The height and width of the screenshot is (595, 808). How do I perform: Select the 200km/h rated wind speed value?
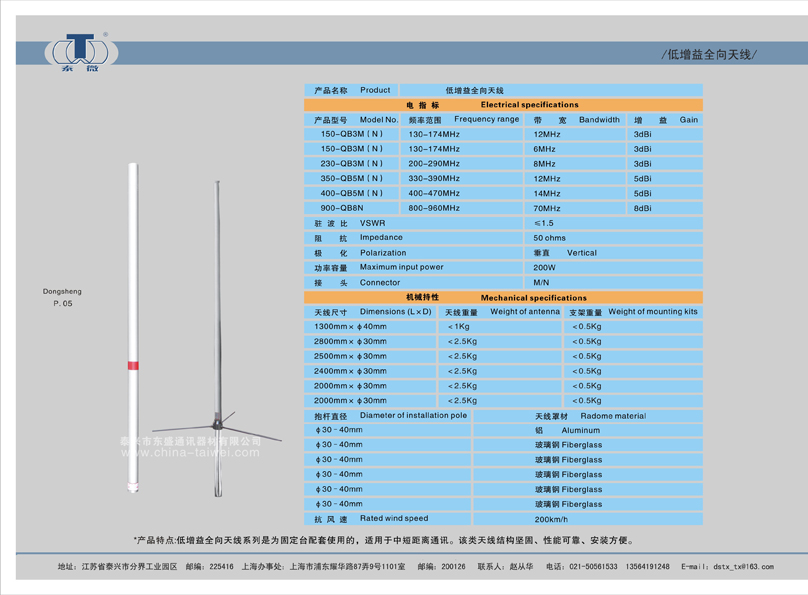551,519
